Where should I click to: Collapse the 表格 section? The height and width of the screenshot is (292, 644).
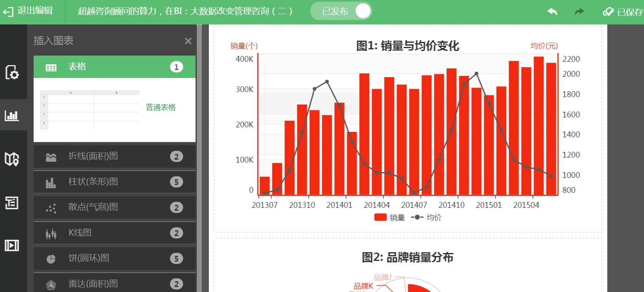pos(115,67)
